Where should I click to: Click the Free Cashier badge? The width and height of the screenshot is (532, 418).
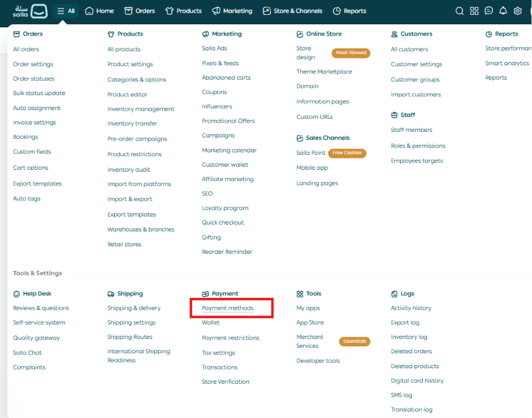coord(347,153)
